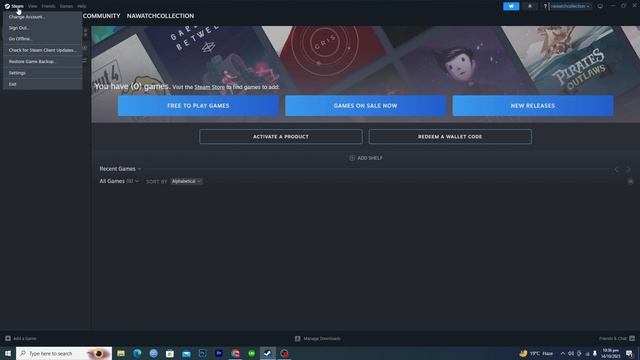Open Windows Start button
Image resolution: width=640 pixels, height=360 pixels.
[x=8, y=353]
